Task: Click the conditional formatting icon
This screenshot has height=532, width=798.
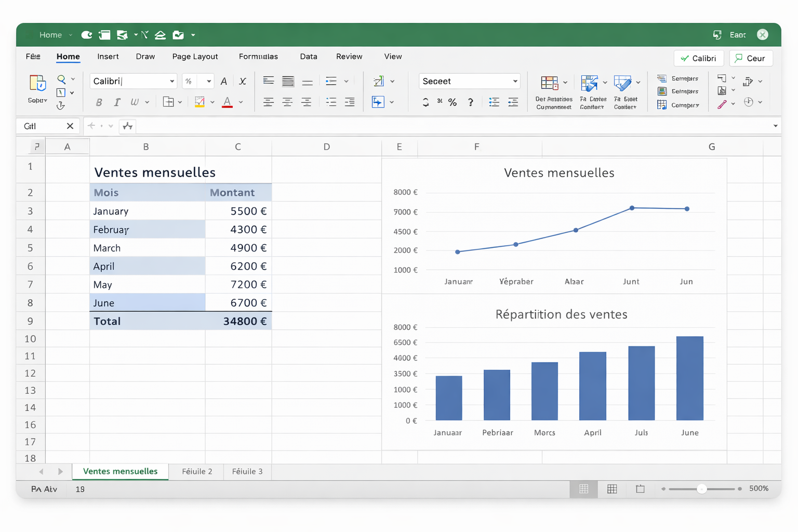Action: pos(549,84)
